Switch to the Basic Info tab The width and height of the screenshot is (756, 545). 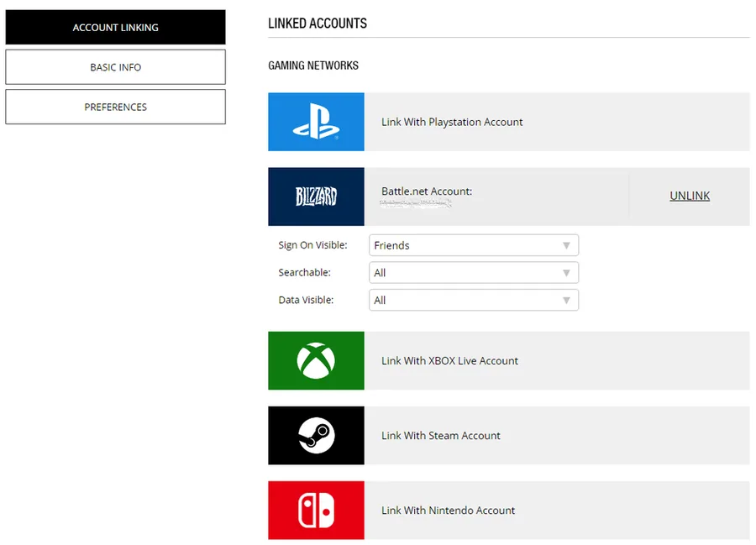coord(116,67)
